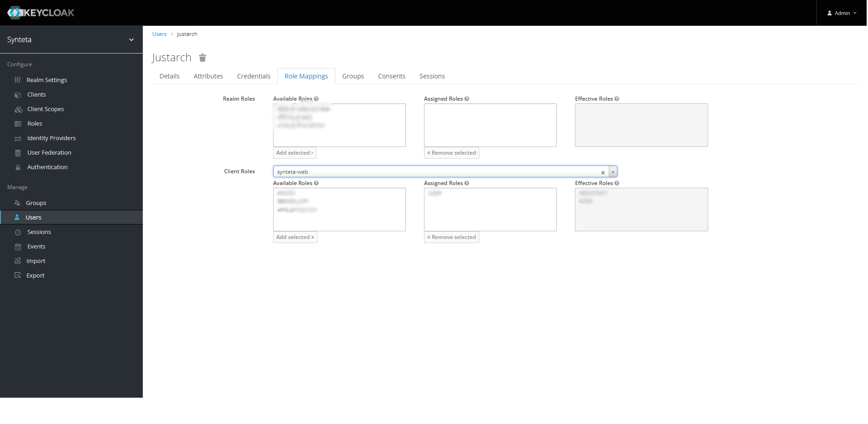The image size is (868, 424).
Task: Click the Users breadcrumb link
Action: (x=159, y=34)
